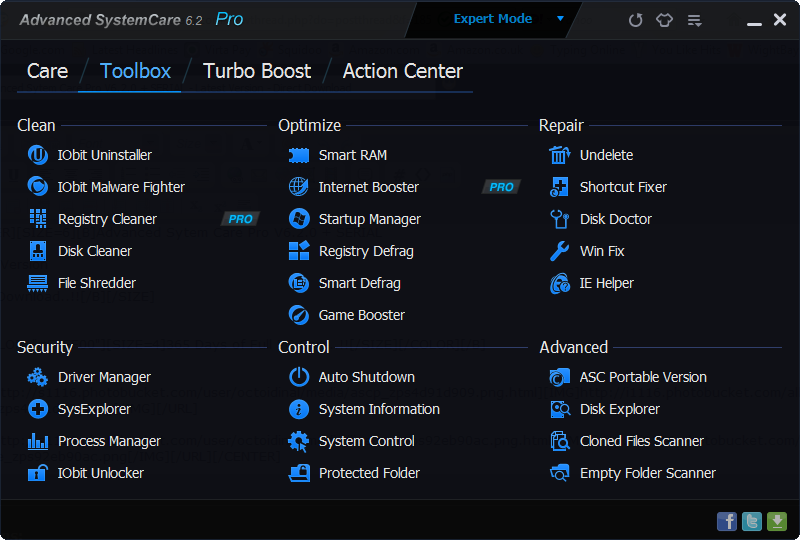800x540 pixels.
Task: Click the green download icon
Action: (777, 521)
